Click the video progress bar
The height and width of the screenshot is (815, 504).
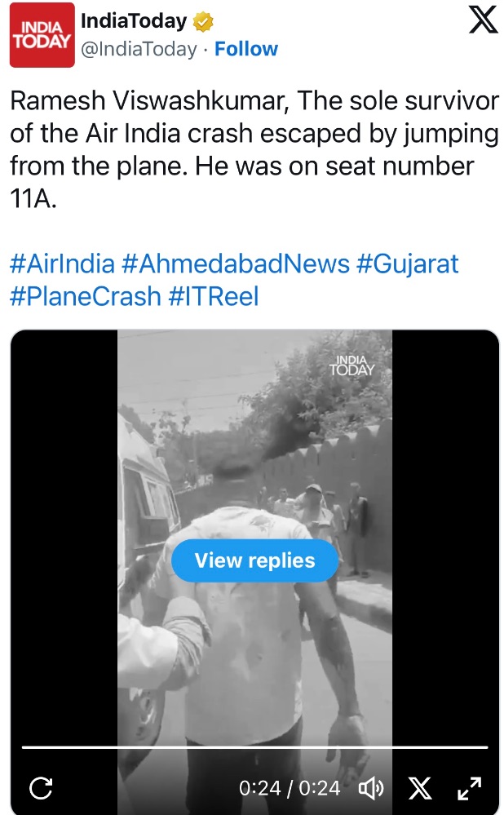click(x=254, y=747)
